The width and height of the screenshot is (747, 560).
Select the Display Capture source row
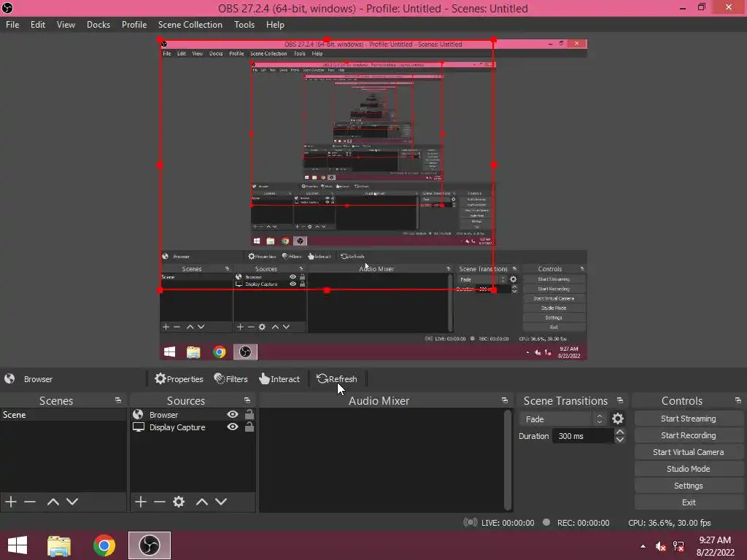pyautogui.click(x=193, y=427)
